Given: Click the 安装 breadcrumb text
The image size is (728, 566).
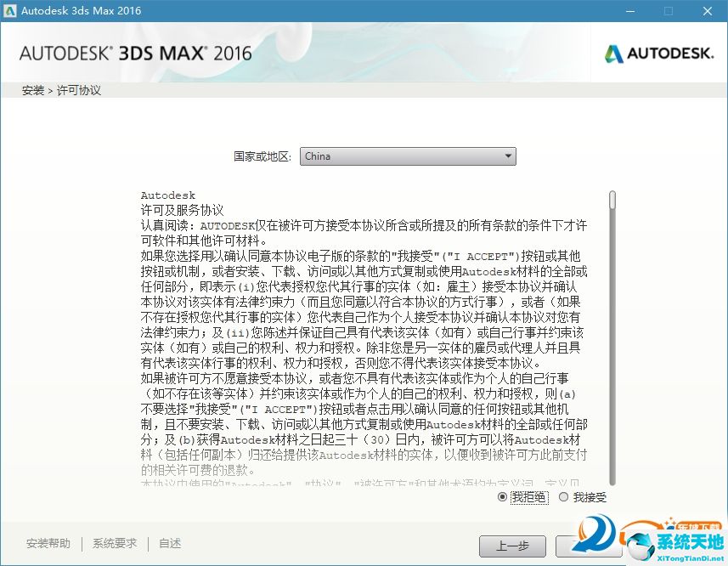Looking at the screenshot, I should pos(33,90).
